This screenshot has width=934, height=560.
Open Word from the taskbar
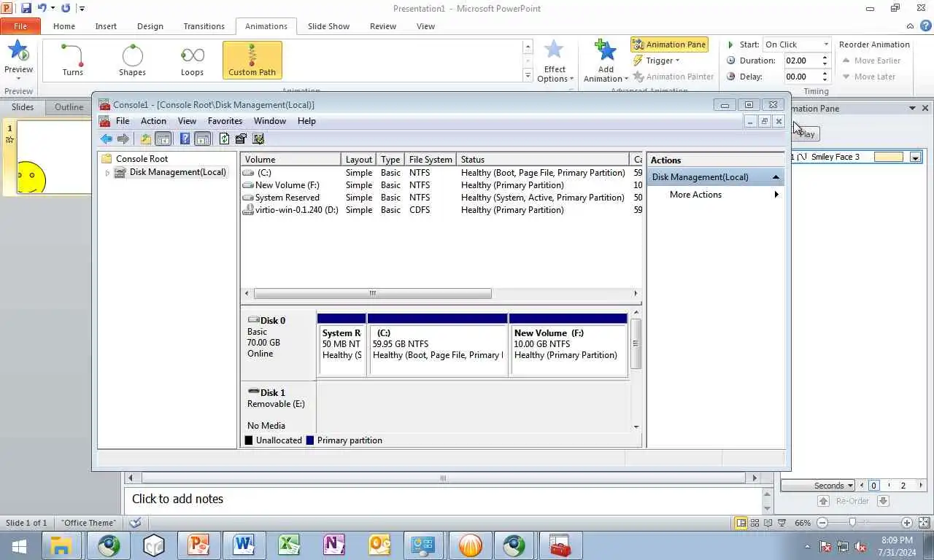tap(244, 545)
